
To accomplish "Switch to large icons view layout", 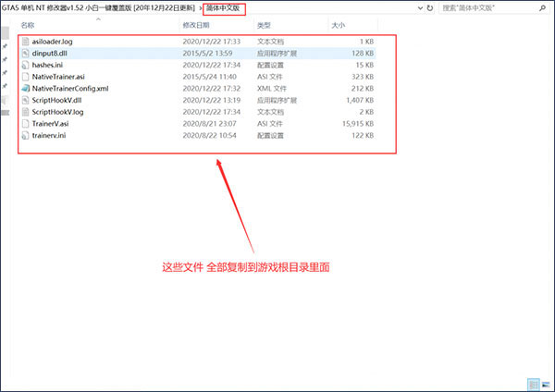I will 546,384.
